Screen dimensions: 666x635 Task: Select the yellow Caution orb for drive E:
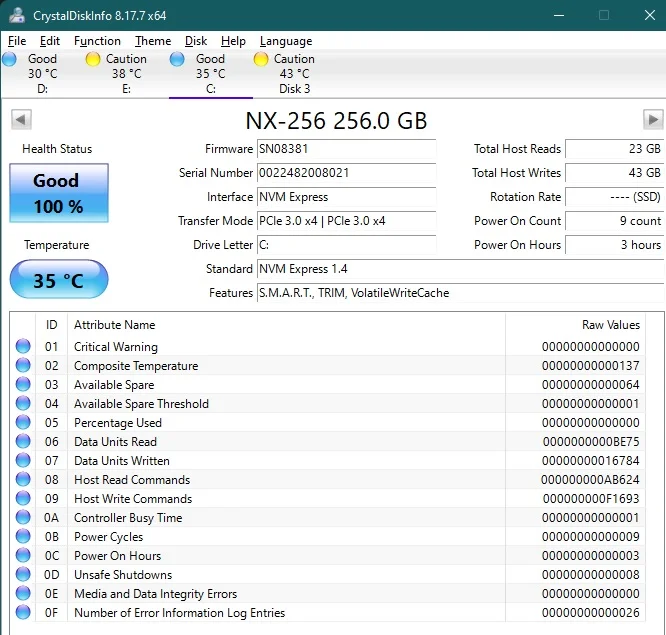pyautogui.click(x=93, y=59)
